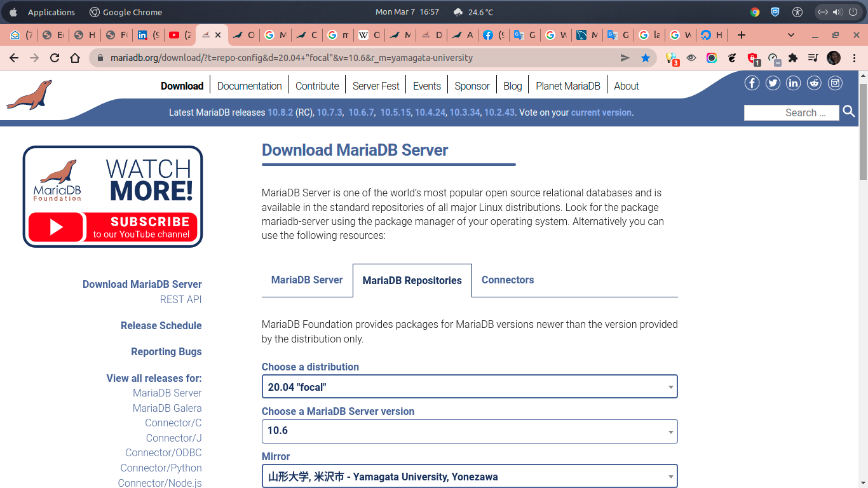Screen dimensions: 868x488
Task: Switch to the MariaDB Server tab
Action: pos(307,280)
